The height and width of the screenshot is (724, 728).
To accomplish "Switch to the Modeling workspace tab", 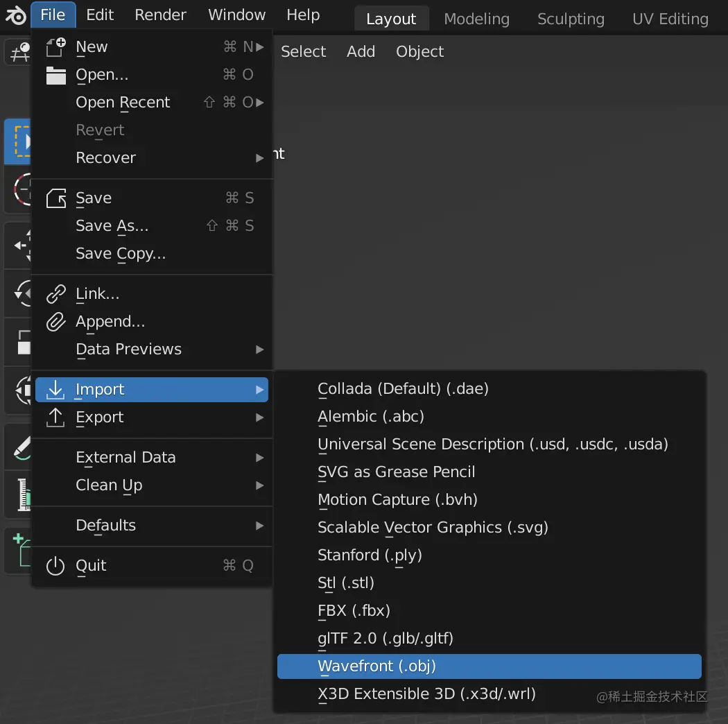I will 477,19.
